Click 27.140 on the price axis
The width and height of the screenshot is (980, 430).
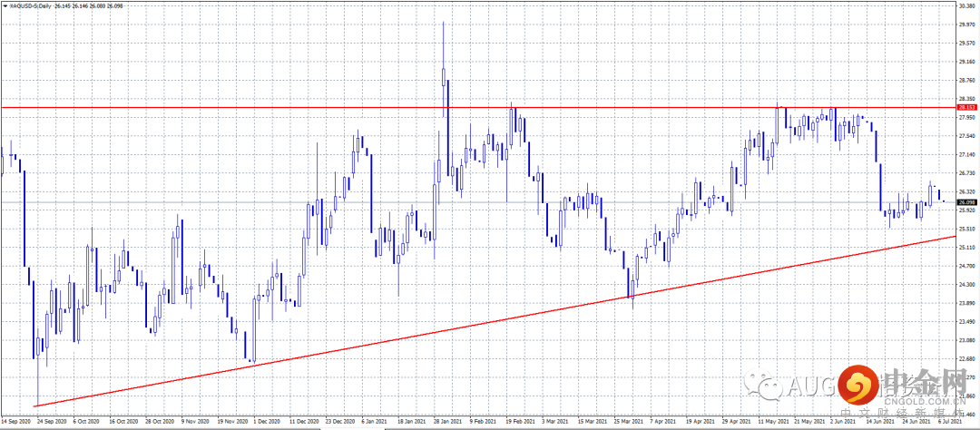point(967,154)
